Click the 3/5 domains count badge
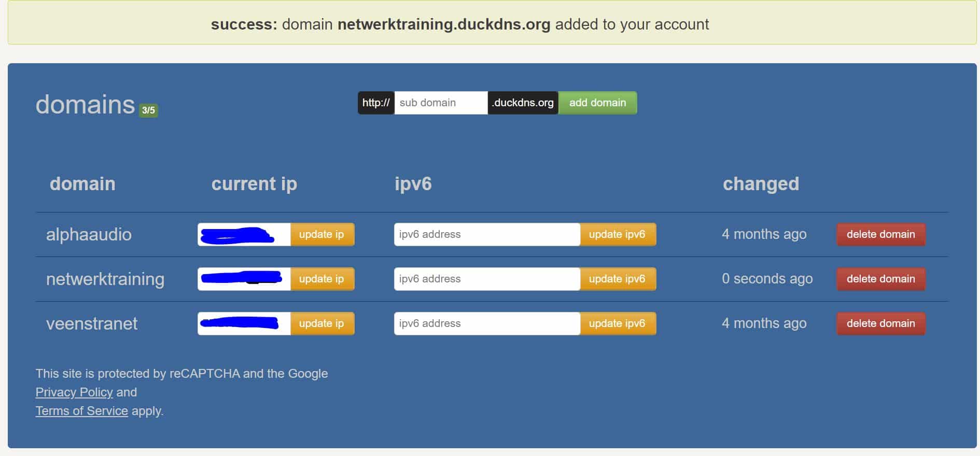 (148, 110)
